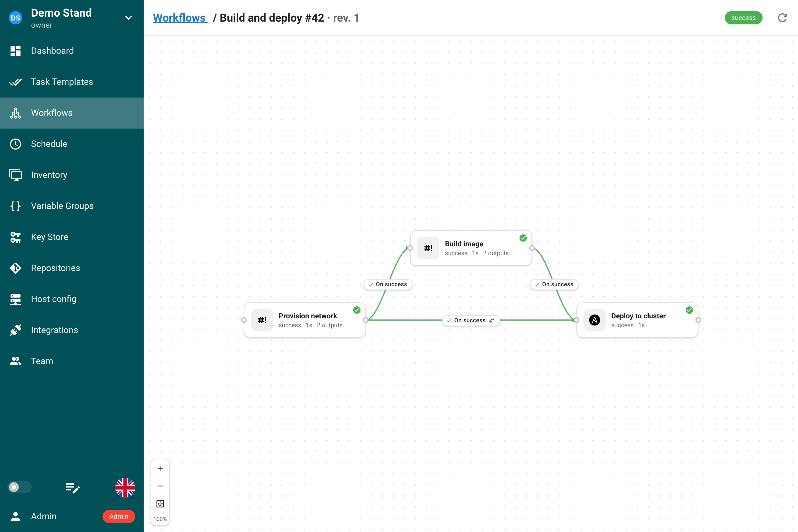This screenshot has height=532, width=798.
Task: Open Variable Groups in the sidebar
Action: (72, 206)
